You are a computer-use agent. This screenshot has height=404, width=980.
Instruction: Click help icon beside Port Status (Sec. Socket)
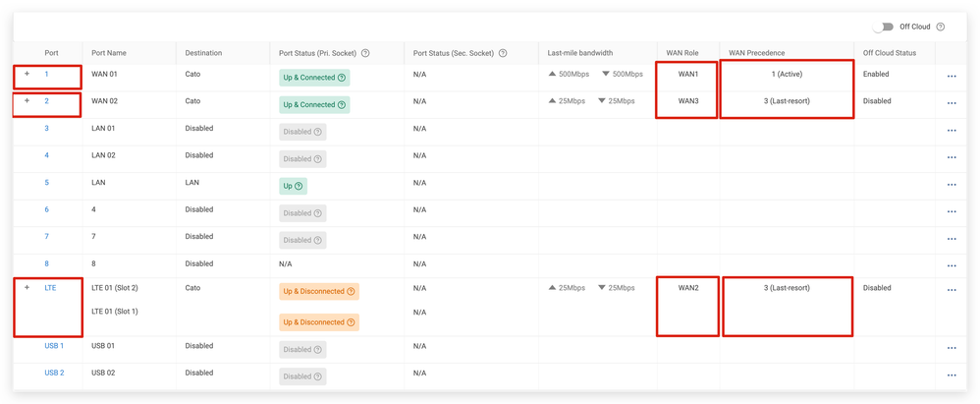click(x=503, y=53)
